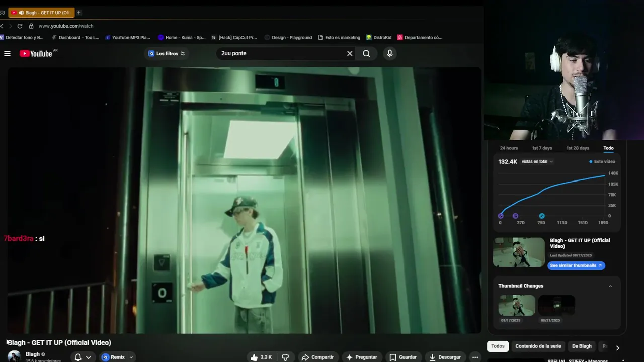Click the search field containing '2uu ponte'

pyautogui.click(x=282, y=53)
